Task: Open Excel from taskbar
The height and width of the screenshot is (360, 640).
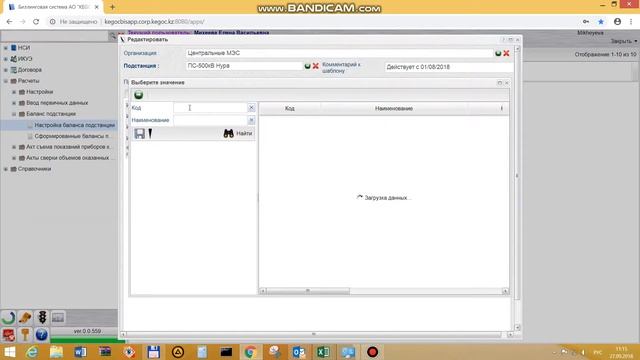Action: (x=323, y=352)
